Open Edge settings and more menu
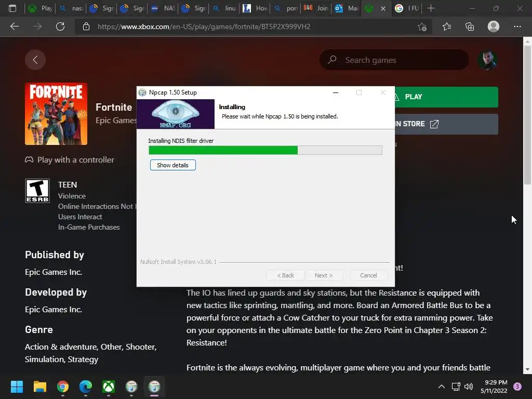This screenshot has height=399, width=532. (517, 26)
